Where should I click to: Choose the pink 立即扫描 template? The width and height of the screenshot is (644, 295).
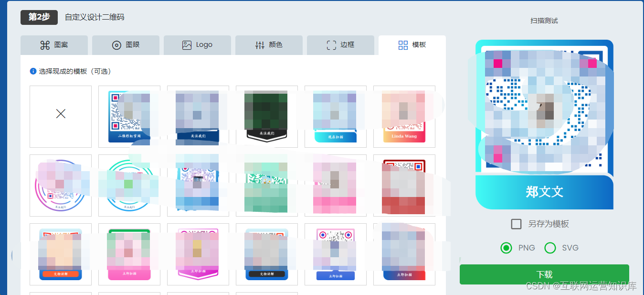[x=129, y=254]
